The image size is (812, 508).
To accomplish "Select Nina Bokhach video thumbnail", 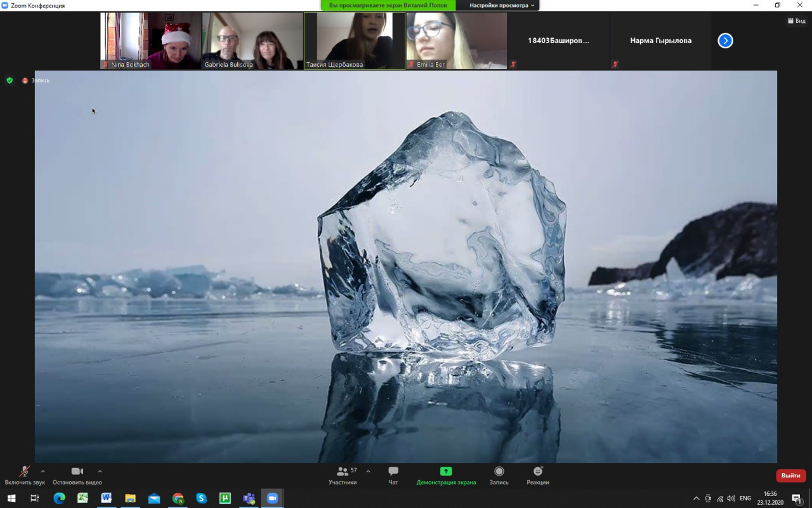I will click(x=151, y=41).
